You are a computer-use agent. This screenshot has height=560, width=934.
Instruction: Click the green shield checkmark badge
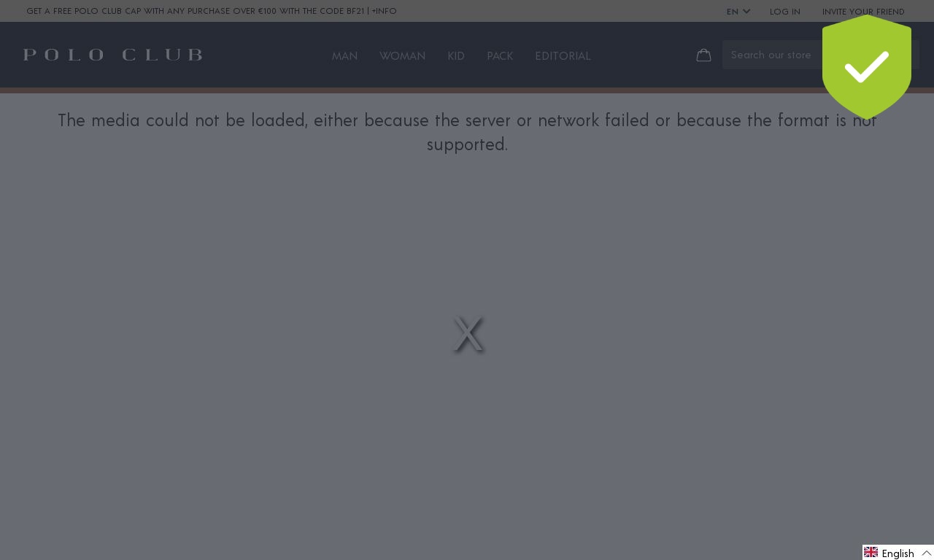click(867, 66)
